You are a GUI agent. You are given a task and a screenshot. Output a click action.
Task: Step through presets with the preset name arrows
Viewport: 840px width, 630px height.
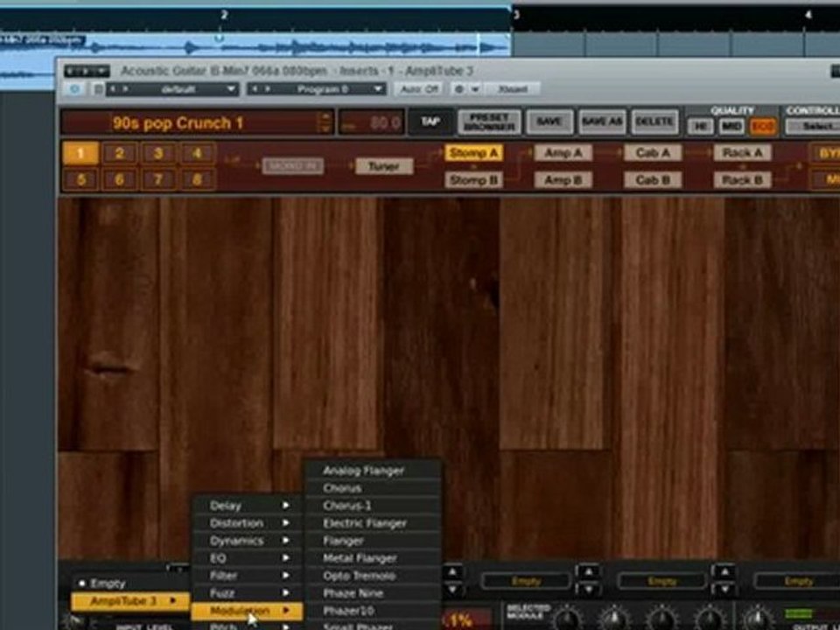[x=325, y=122]
